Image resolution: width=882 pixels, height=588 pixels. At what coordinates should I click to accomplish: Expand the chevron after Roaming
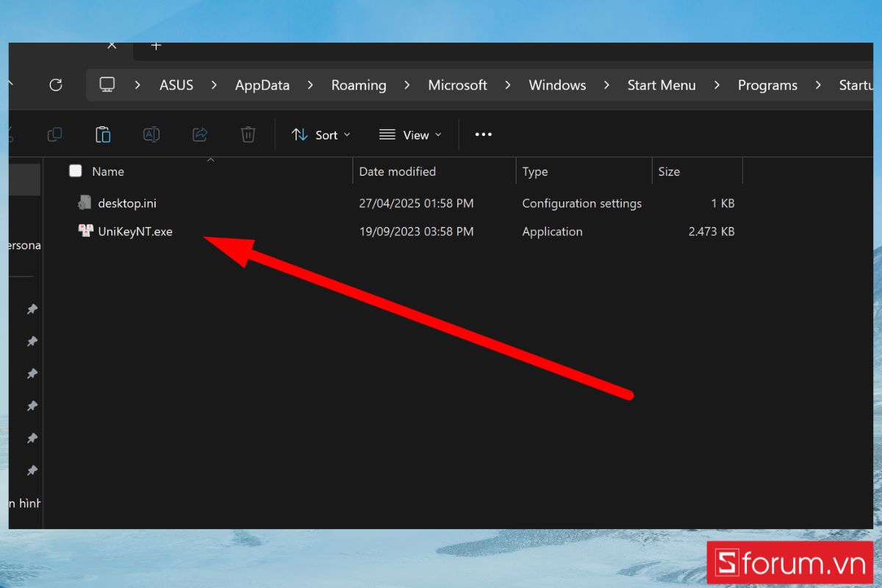407,85
